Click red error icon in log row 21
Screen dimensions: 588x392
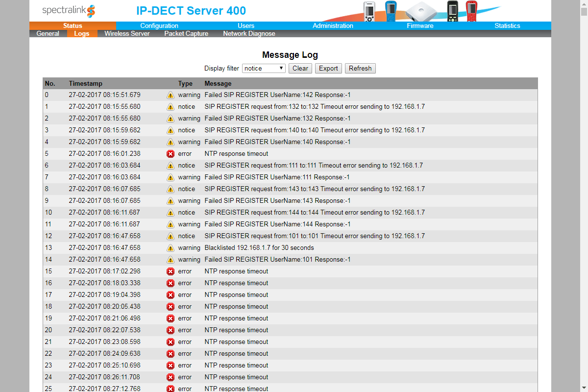click(x=171, y=342)
